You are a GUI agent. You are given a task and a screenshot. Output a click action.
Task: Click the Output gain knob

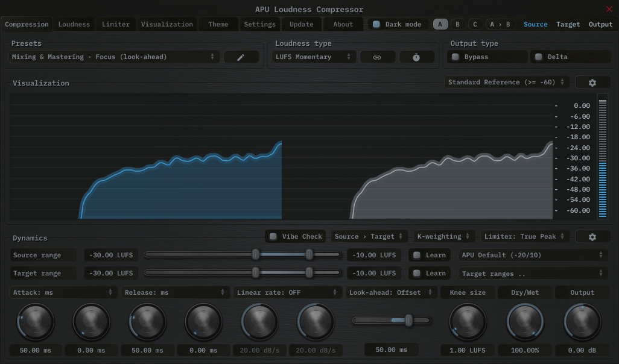(582, 321)
